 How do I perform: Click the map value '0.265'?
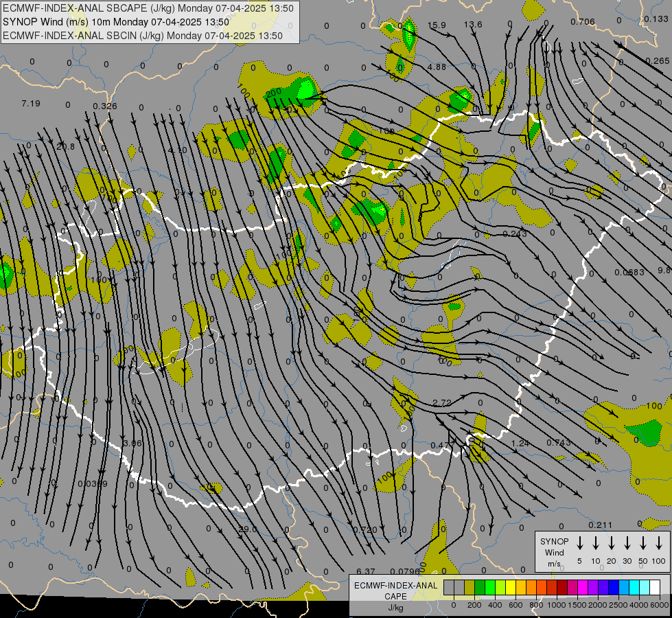[x=658, y=61]
